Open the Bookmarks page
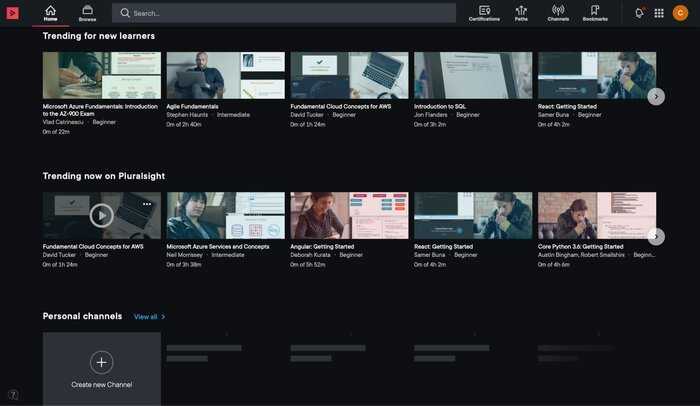The height and width of the screenshot is (406, 700). pos(595,13)
